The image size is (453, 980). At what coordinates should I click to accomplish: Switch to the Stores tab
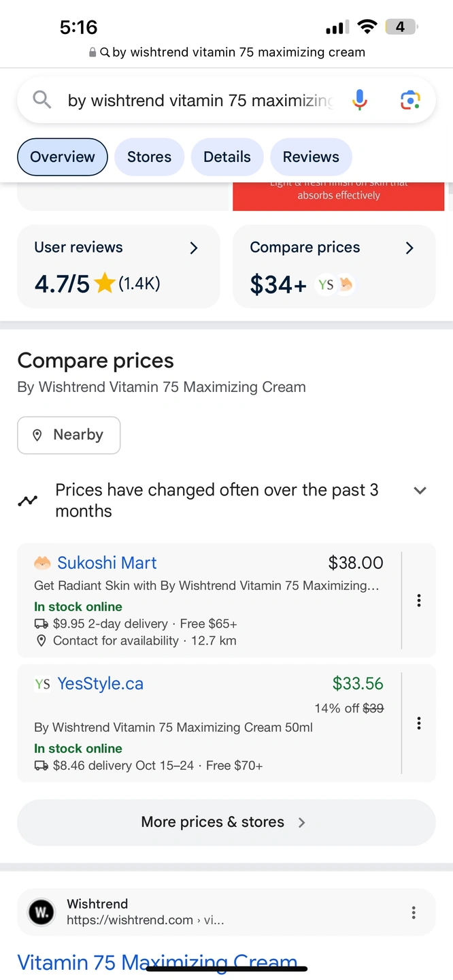[x=149, y=157]
